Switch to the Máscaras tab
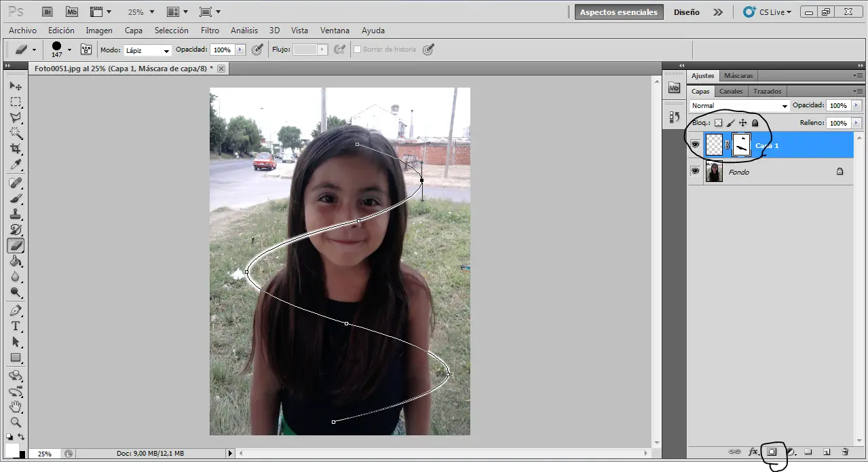Viewport: 868px width, 472px height. (x=738, y=75)
